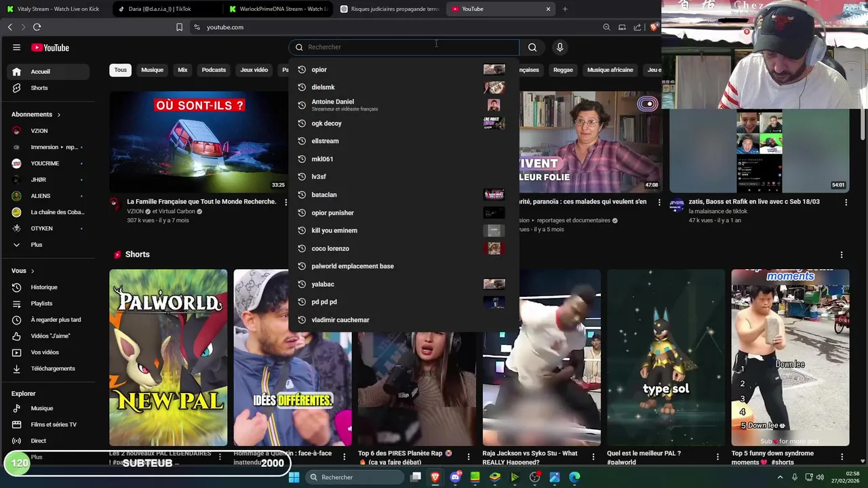Open VZION subscription channel
868x488 pixels.
click(x=48, y=131)
